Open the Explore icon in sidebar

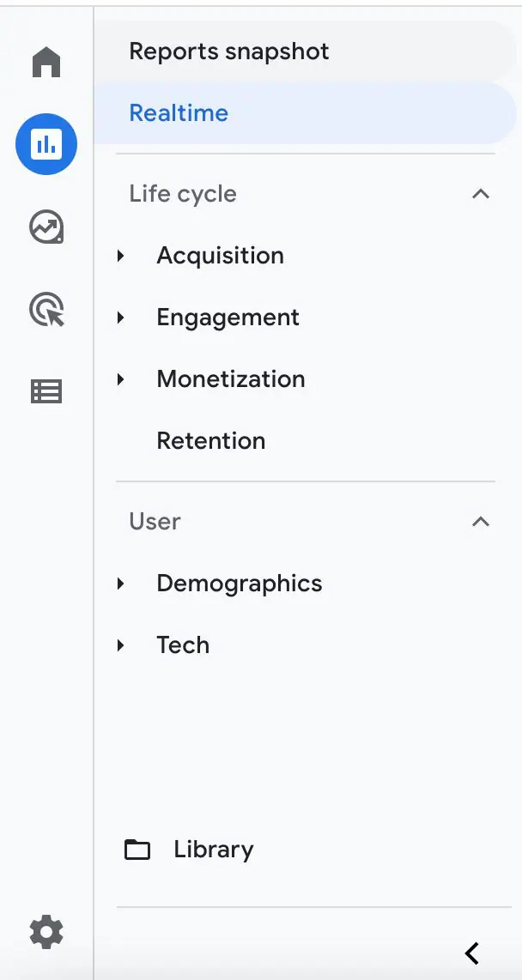point(46,227)
